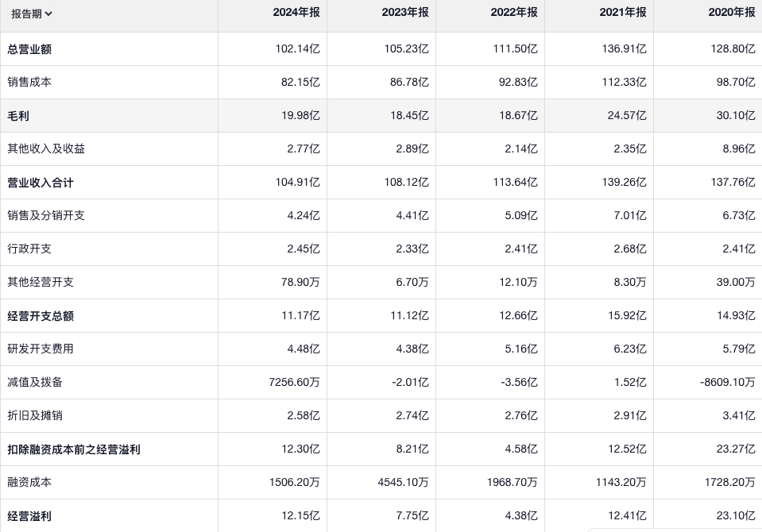Click the 2024年报 column header

(x=296, y=13)
